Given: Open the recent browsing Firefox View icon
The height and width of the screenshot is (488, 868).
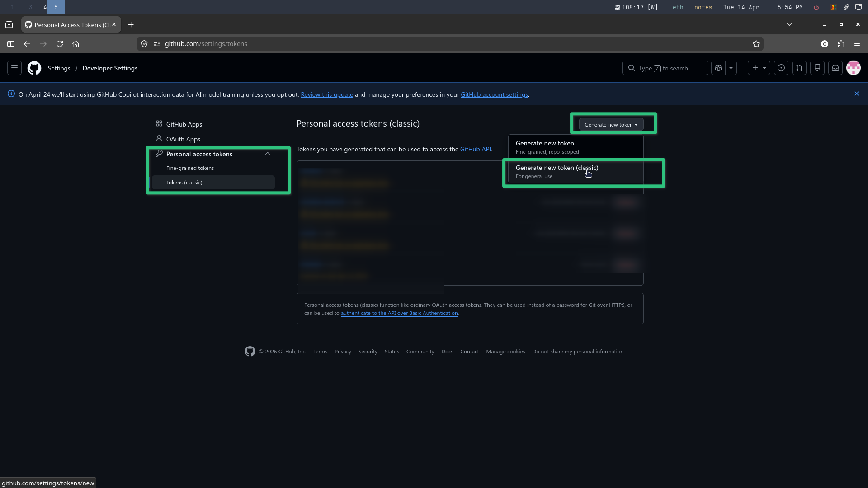Looking at the screenshot, I should (9, 25).
